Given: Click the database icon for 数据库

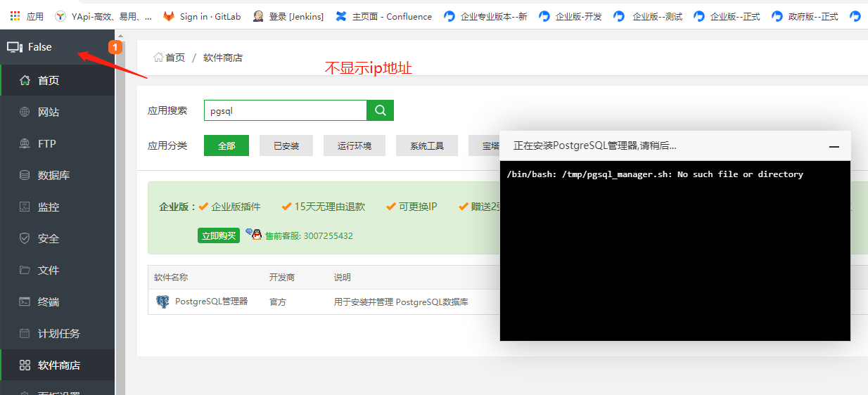Looking at the screenshot, I should pos(25,175).
